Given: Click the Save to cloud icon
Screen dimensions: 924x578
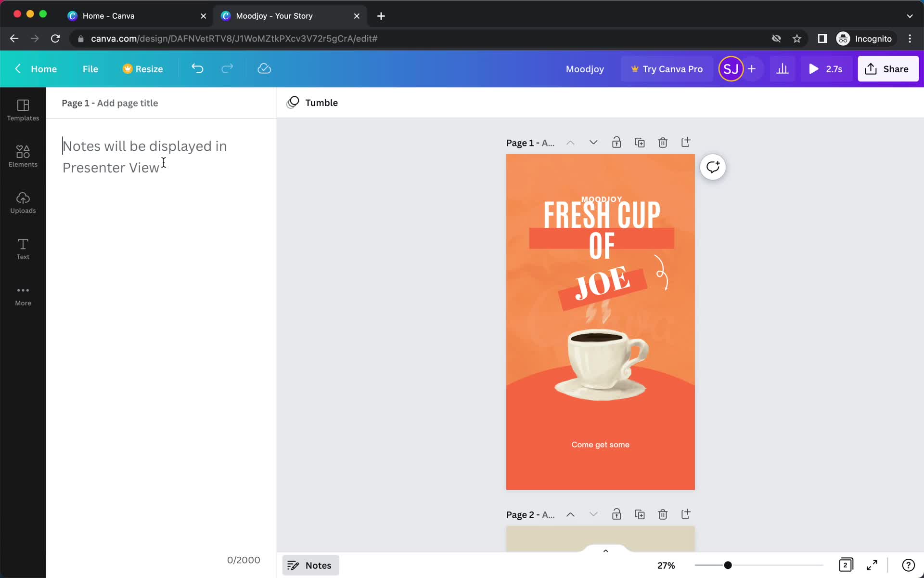Looking at the screenshot, I should pyautogui.click(x=264, y=68).
